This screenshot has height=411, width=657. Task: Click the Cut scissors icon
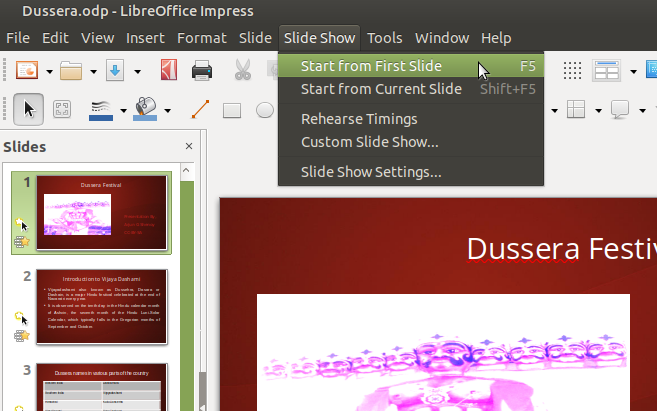click(243, 70)
